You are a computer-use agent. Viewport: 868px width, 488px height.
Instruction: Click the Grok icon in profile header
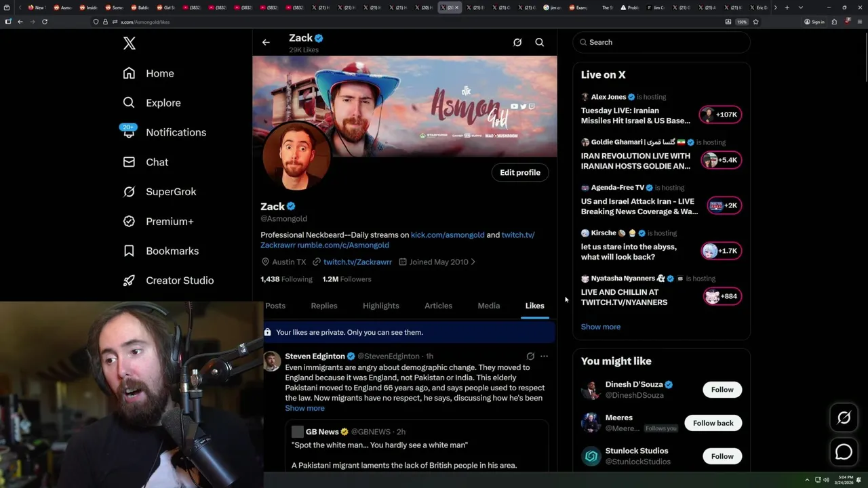pos(517,42)
